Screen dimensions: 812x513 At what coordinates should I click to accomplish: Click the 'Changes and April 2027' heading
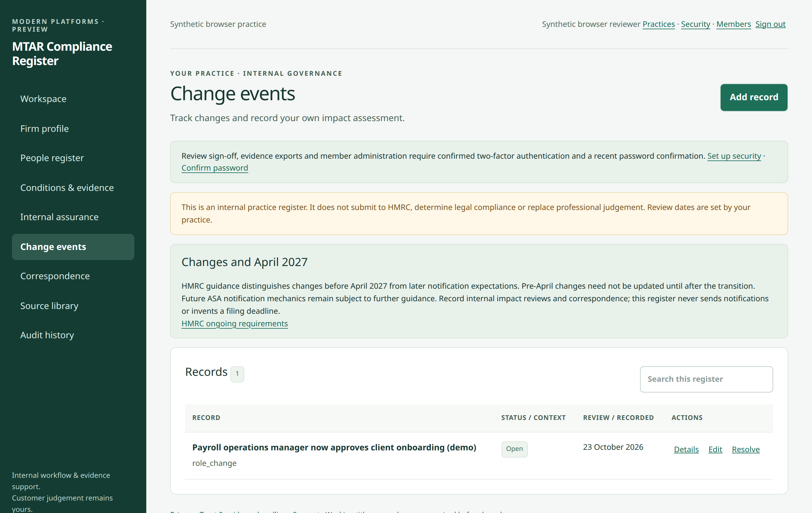(244, 262)
